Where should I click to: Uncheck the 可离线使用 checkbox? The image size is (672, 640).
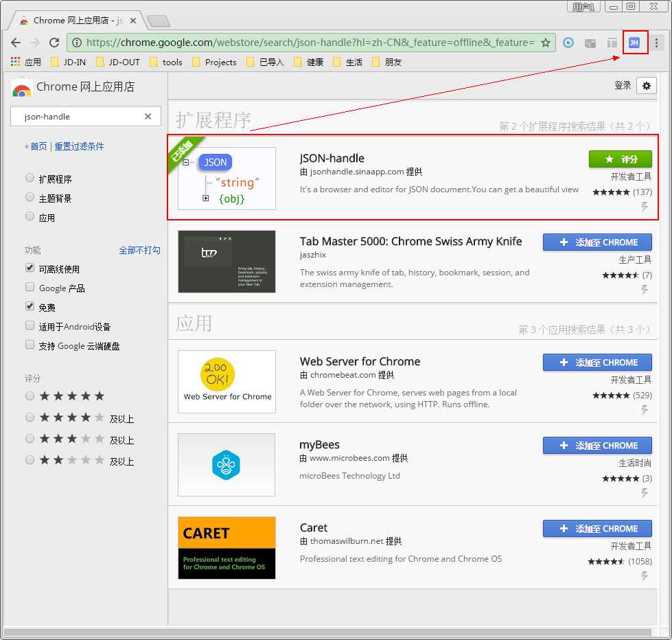tap(30, 268)
